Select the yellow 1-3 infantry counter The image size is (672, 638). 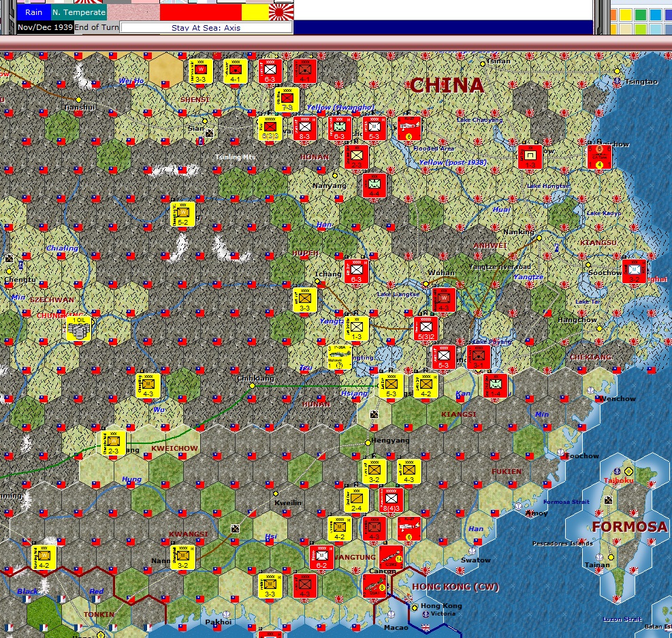click(x=357, y=329)
